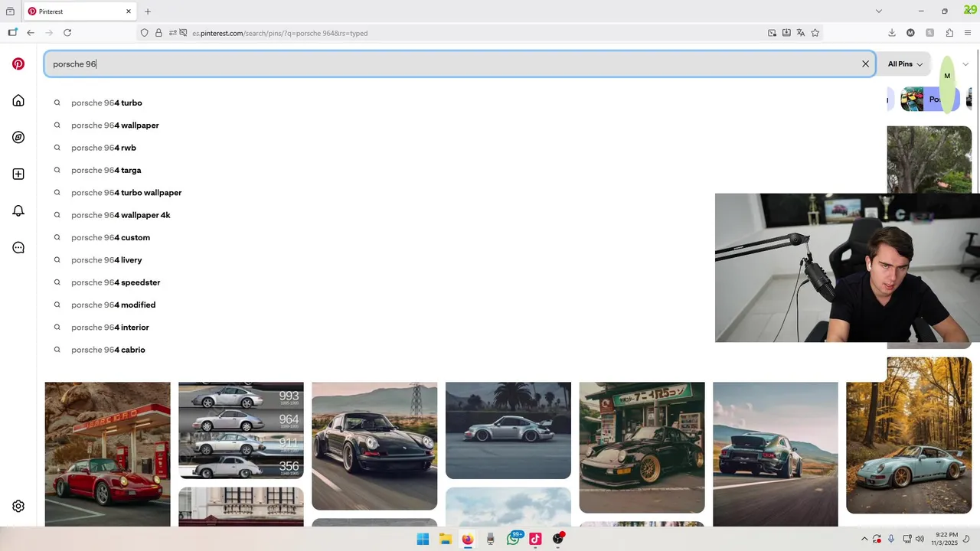This screenshot has height=551, width=980.
Task: Choose the porsche 964 targa suggestion
Action: [x=106, y=170]
